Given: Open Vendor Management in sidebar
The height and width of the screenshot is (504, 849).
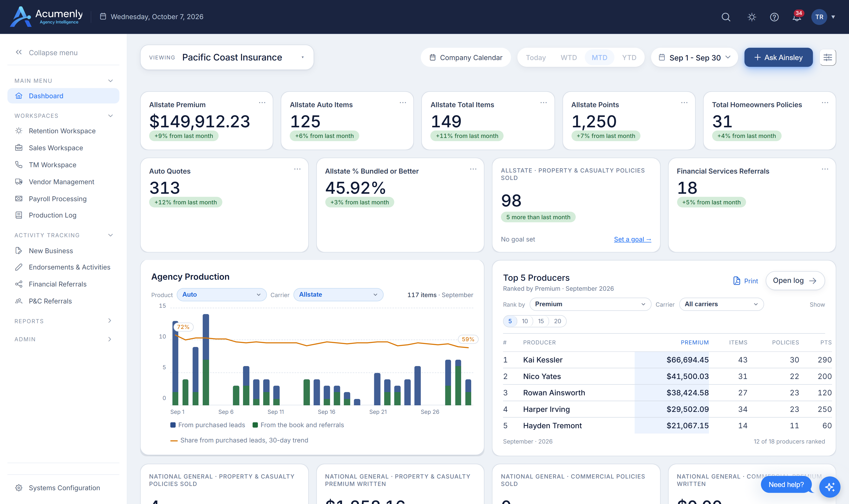Looking at the screenshot, I should point(63,182).
